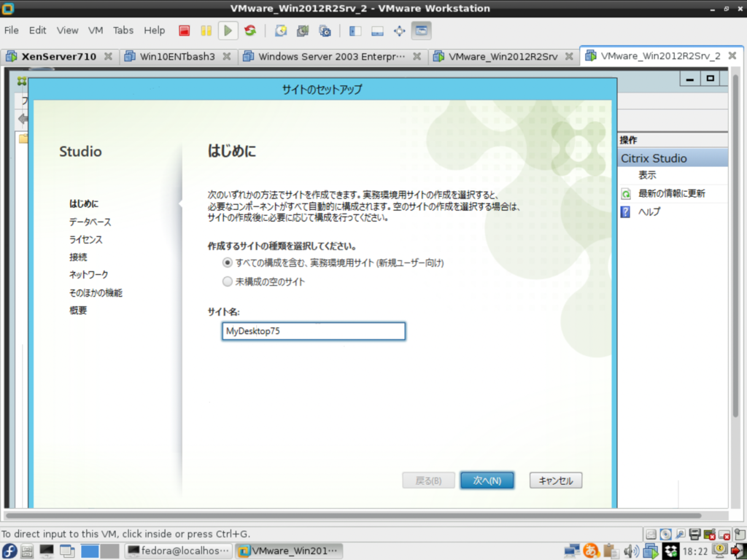Toggle the sidebar library view icon
Image resolution: width=747 pixels, height=560 pixels.
355,31
